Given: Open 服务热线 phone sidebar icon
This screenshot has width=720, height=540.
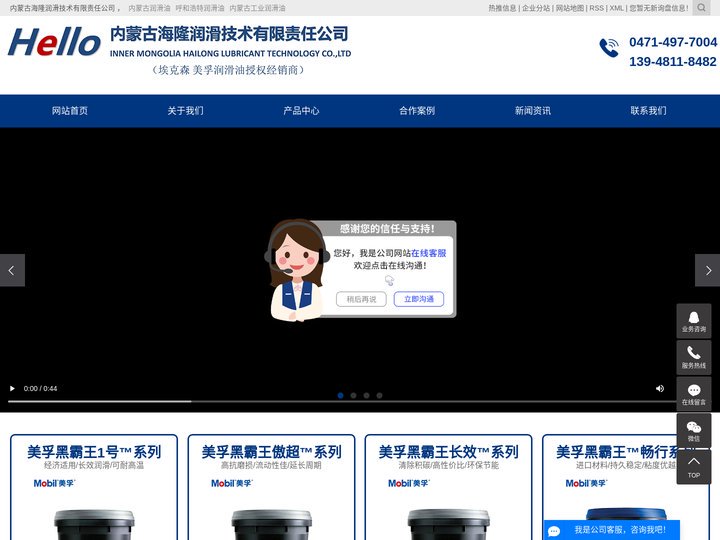Looking at the screenshot, I should [693, 357].
